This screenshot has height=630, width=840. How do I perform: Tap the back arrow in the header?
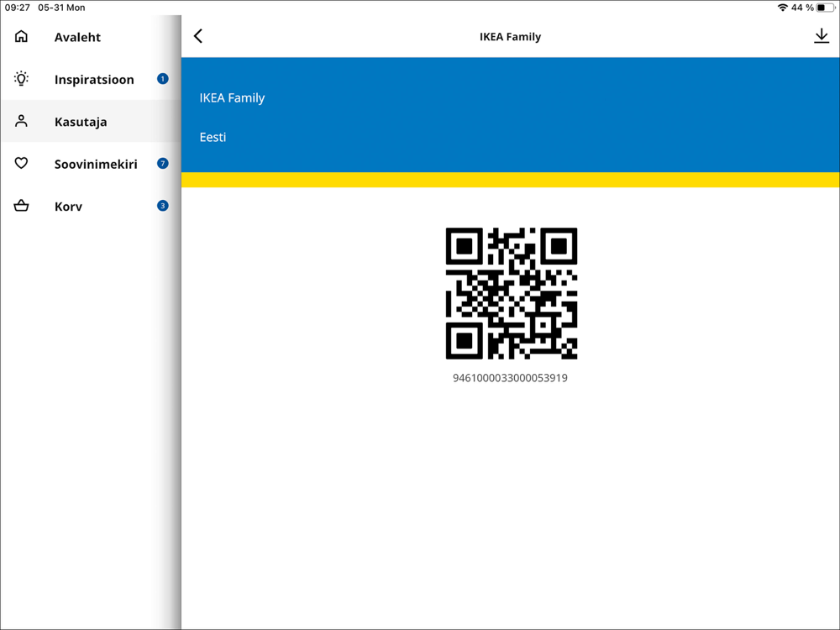click(198, 36)
